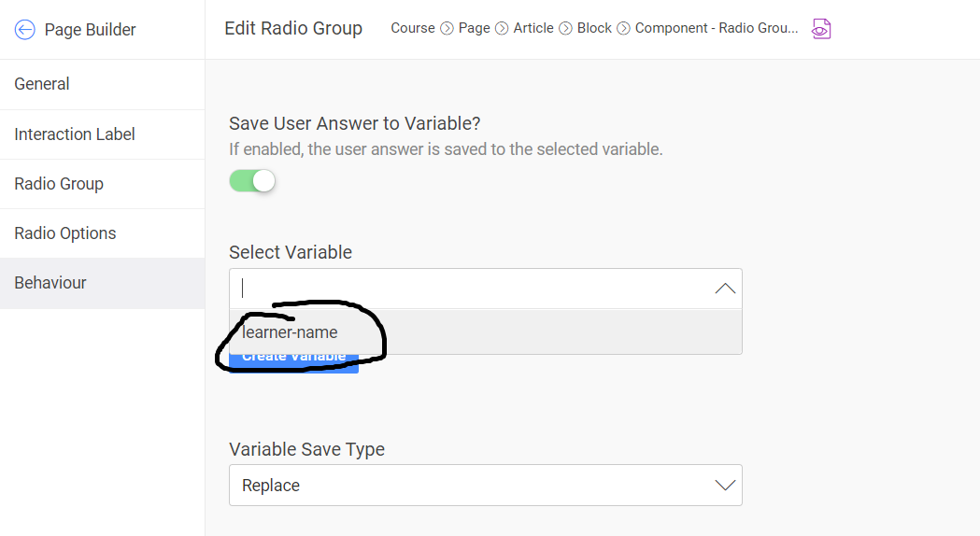This screenshot has width=980, height=536.
Task: Go to Article breadcrumb link
Action: [x=533, y=28]
